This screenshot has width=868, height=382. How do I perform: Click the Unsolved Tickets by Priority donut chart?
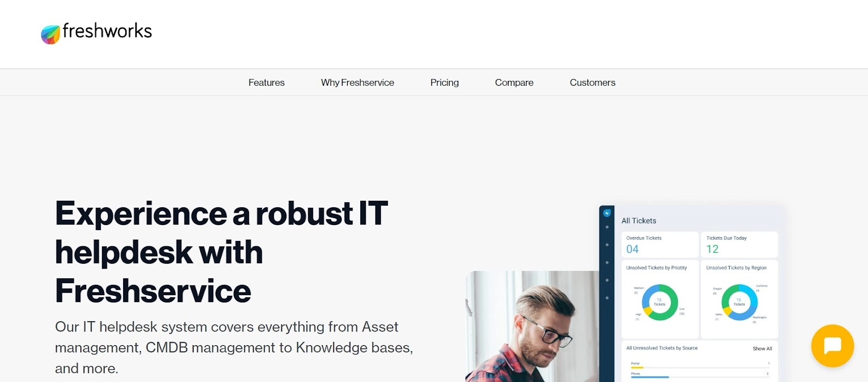click(660, 302)
